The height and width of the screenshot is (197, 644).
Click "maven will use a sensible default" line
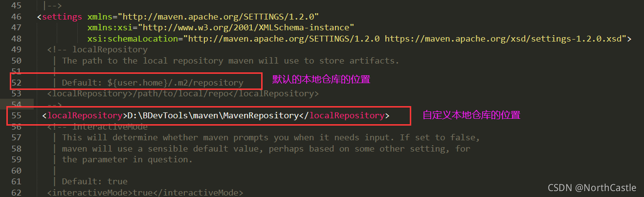tap(266, 149)
